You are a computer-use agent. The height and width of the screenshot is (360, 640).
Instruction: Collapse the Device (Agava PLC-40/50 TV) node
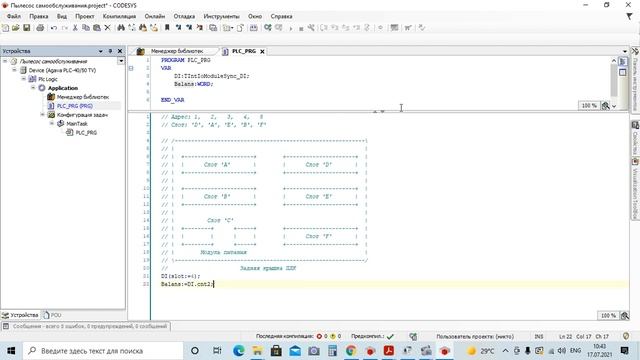pos(14,70)
